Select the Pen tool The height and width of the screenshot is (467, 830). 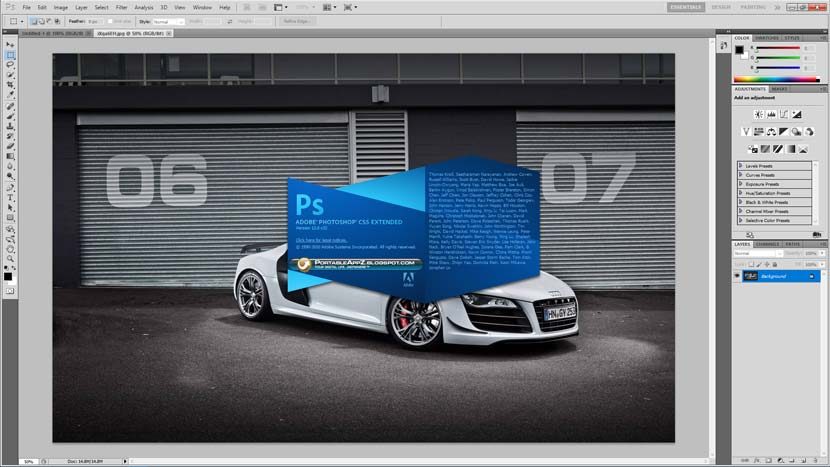(x=10, y=188)
